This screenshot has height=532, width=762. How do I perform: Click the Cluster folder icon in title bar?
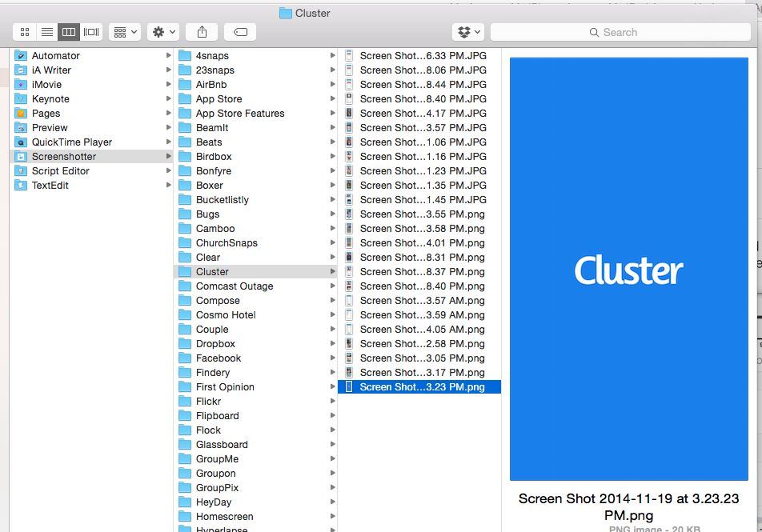(x=285, y=13)
